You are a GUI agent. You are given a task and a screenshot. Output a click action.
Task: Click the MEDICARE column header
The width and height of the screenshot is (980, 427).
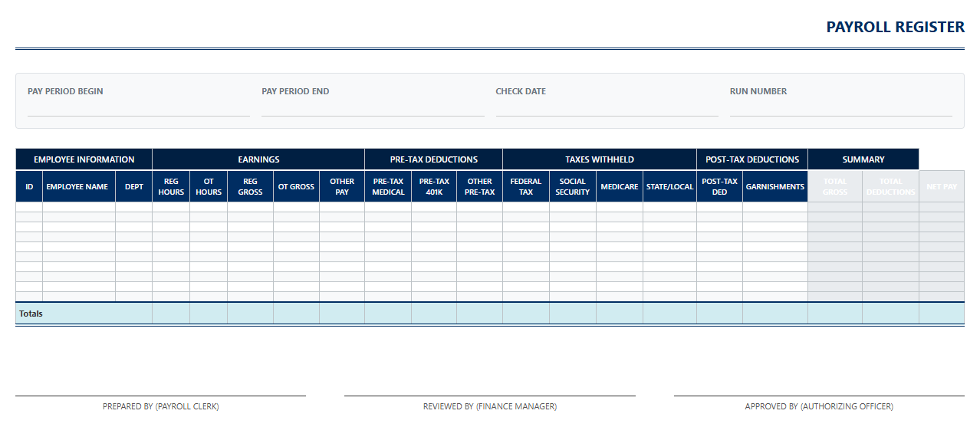pyautogui.click(x=620, y=186)
